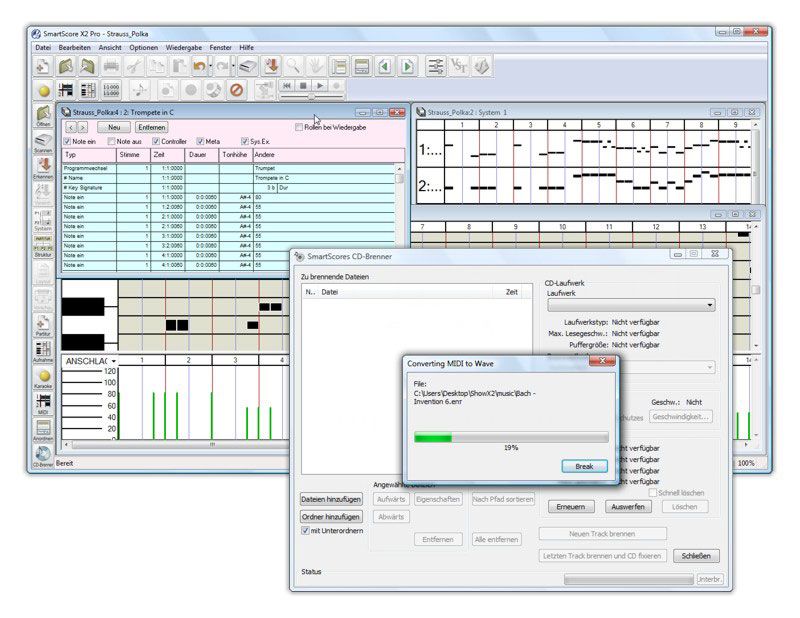Viewport: 800px width, 618px height.
Task: Click the yellow ball karaoke toolbar icon
Action: pyautogui.click(x=44, y=90)
